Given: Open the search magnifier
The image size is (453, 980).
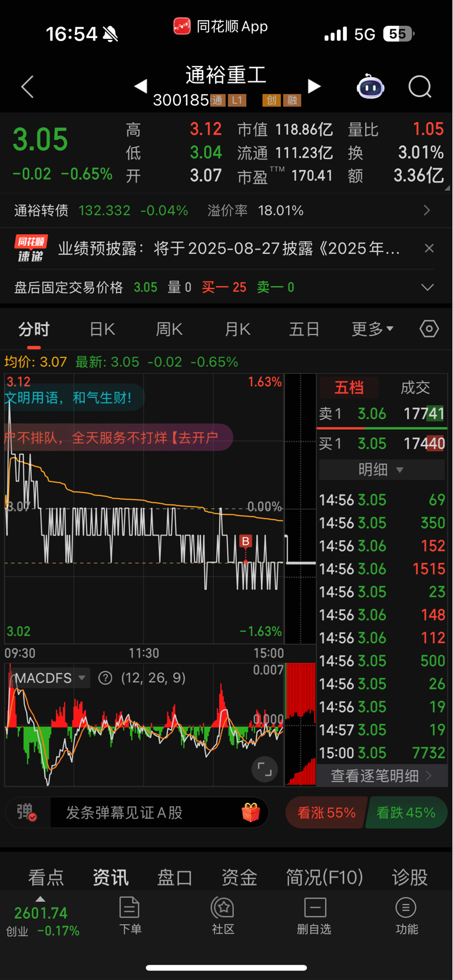Looking at the screenshot, I should [x=420, y=87].
